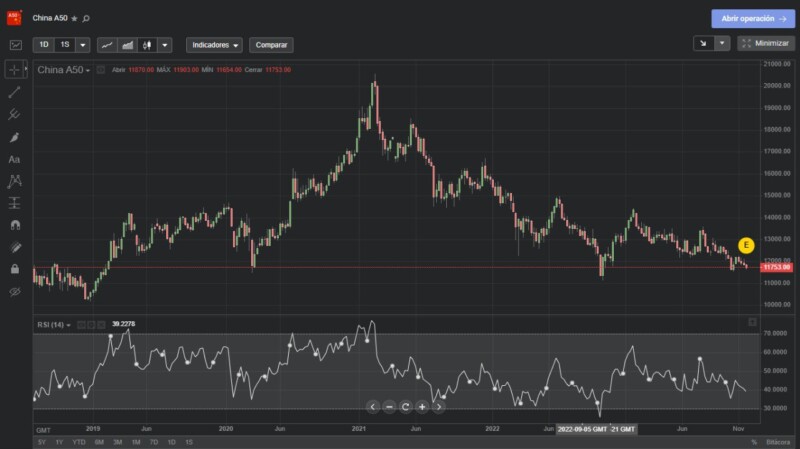
Task: Click the diagonal arrow icon beside Minimizar
Action: click(x=704, y=43)
